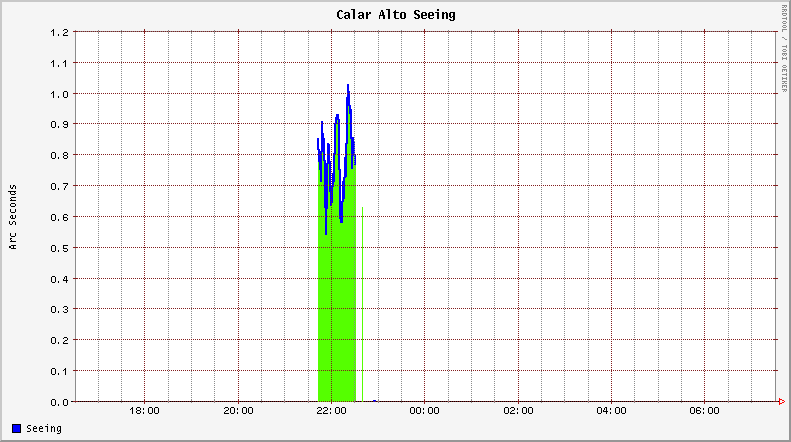Click the '1.1' y-axis value
This screenshot has height=442, width=791.
[59, 63]
